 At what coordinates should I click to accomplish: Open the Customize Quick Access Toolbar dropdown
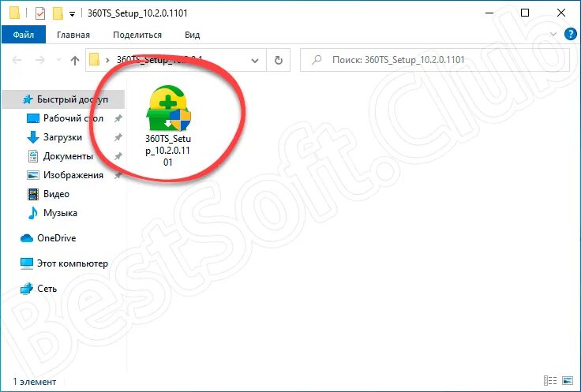pyautogui.click(x=73, y=14)
